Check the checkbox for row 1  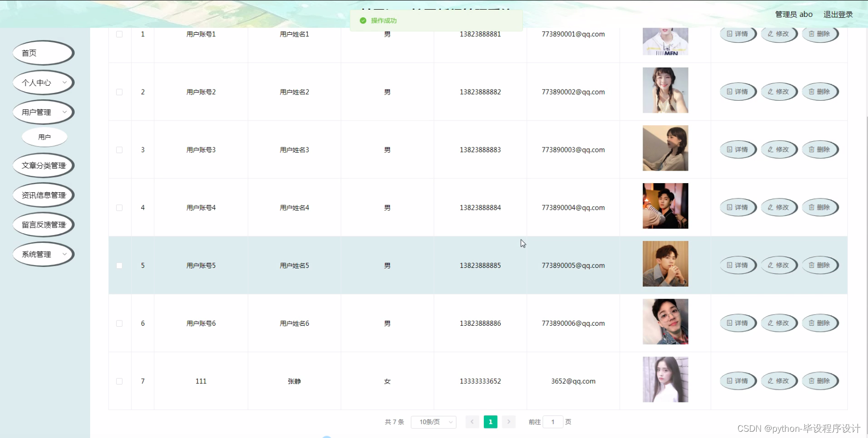coord(120,34)
